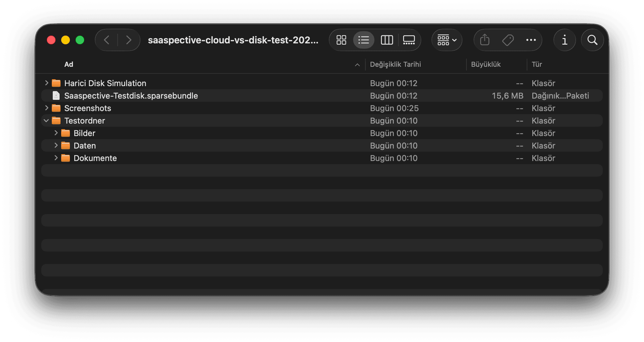The image size is (644, 342).
Task: Expand the Daten subfolder
Action: tap(56, 145)
